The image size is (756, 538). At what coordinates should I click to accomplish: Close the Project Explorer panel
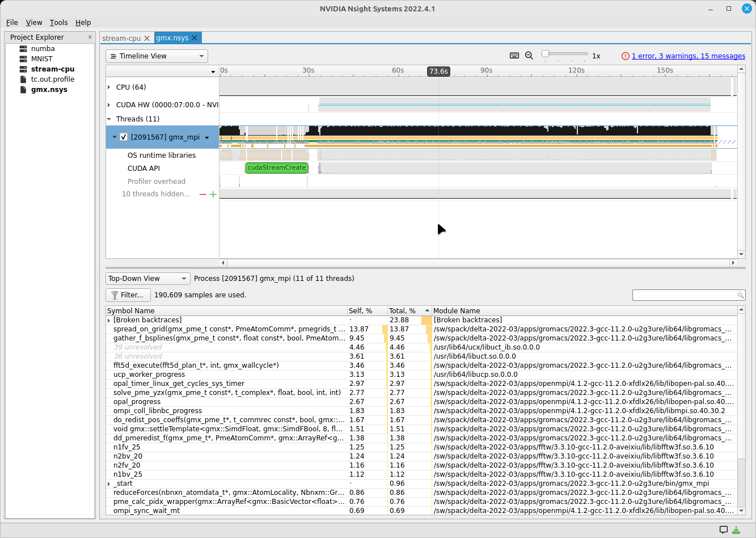90,37
